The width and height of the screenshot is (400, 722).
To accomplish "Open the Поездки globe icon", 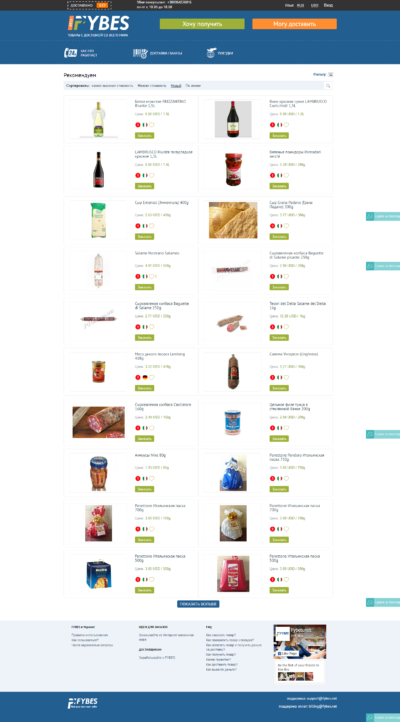I will click(x=211, y=53).
